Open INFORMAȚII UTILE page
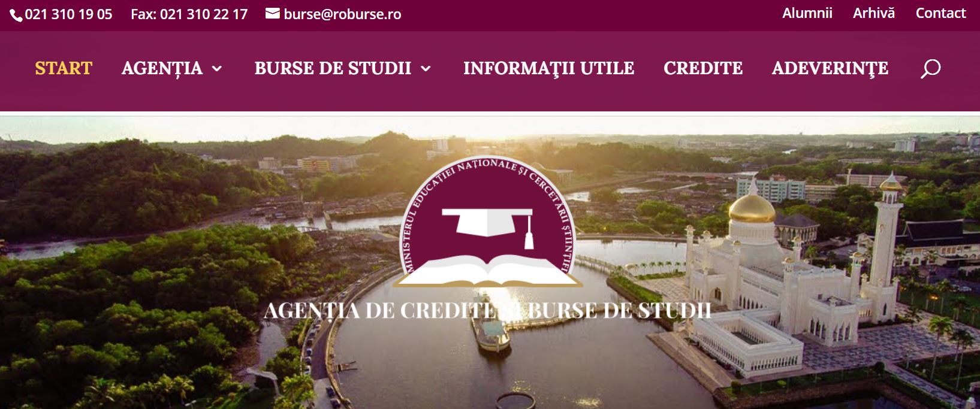The image size is (980, 409). coord(548,68)
